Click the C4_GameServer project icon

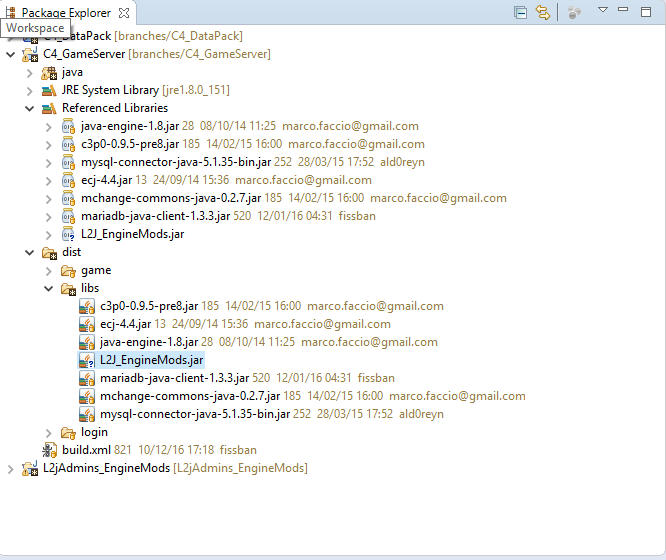[x=30, y=54]
